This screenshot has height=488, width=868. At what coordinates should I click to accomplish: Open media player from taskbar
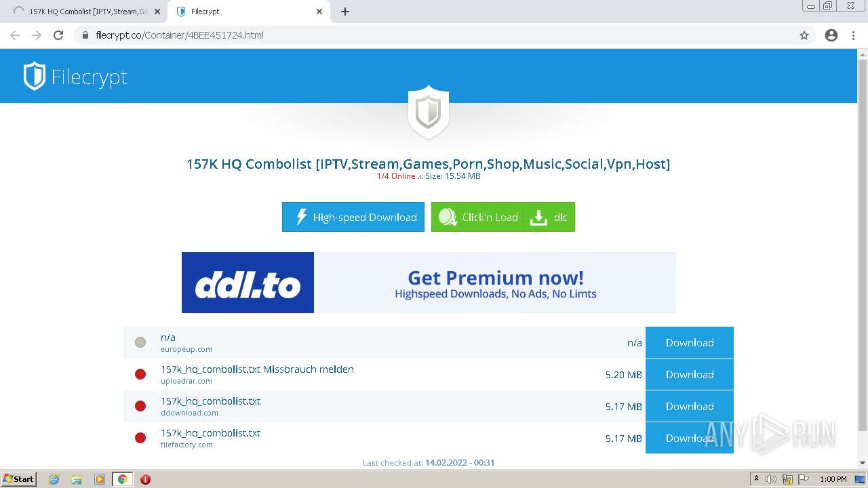100,479
